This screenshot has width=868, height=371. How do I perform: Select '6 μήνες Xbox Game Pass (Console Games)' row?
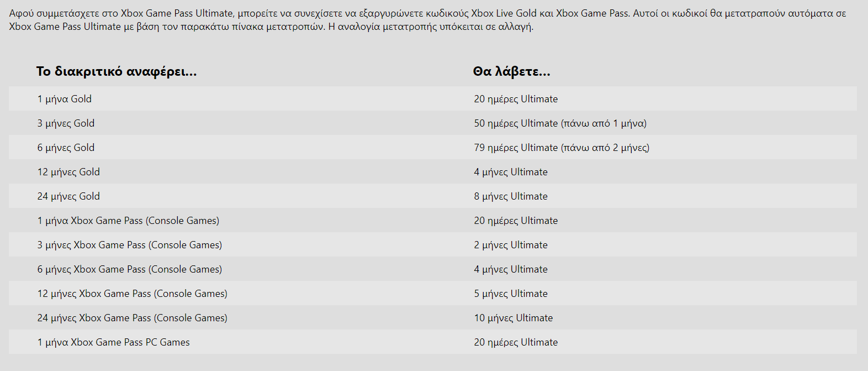coord(433,269)
